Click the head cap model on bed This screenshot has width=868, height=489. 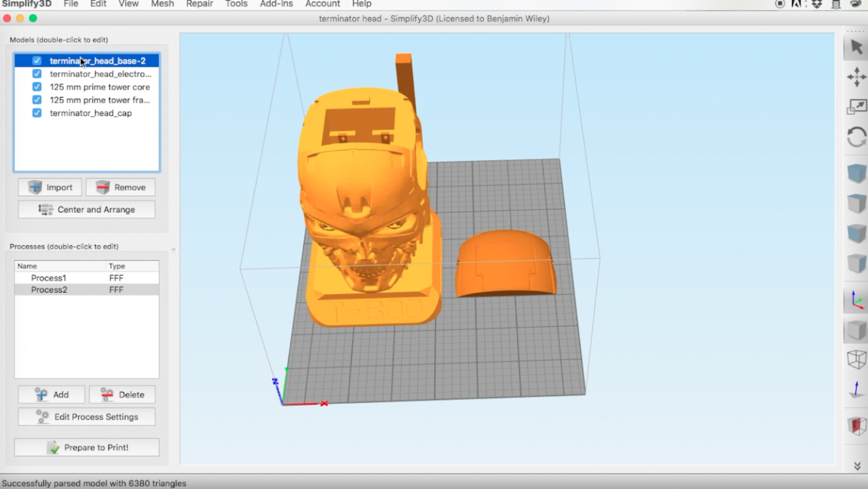pos(505,264)
